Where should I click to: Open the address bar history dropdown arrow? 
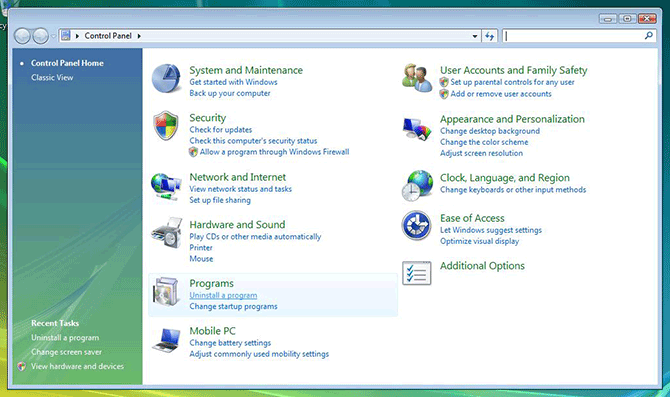tap(475, 36)
